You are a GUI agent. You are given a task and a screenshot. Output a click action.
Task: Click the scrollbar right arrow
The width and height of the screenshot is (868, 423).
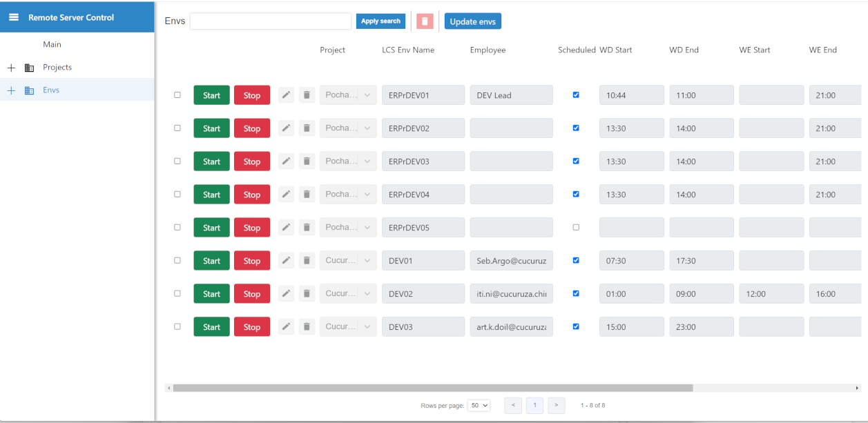[858, 388]
